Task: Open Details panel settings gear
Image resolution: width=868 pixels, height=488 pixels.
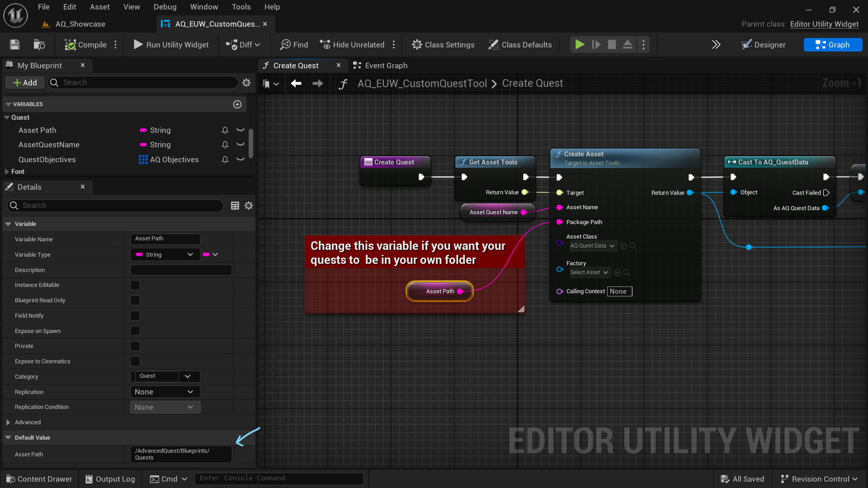Action: [249, 206]
